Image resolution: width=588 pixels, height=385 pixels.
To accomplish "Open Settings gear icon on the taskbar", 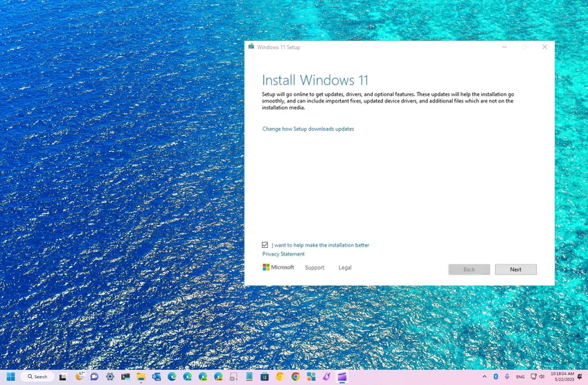I will pyautogui.click(x=110, y=377).
